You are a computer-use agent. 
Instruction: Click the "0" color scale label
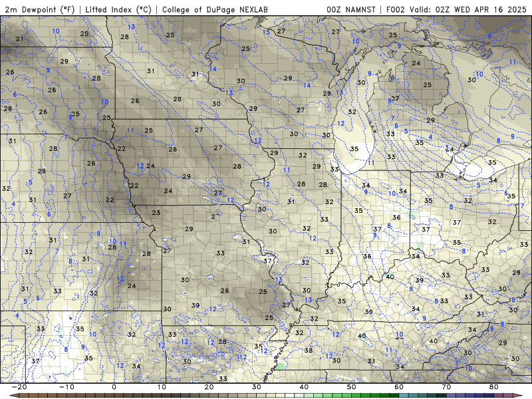pos(114,387)
